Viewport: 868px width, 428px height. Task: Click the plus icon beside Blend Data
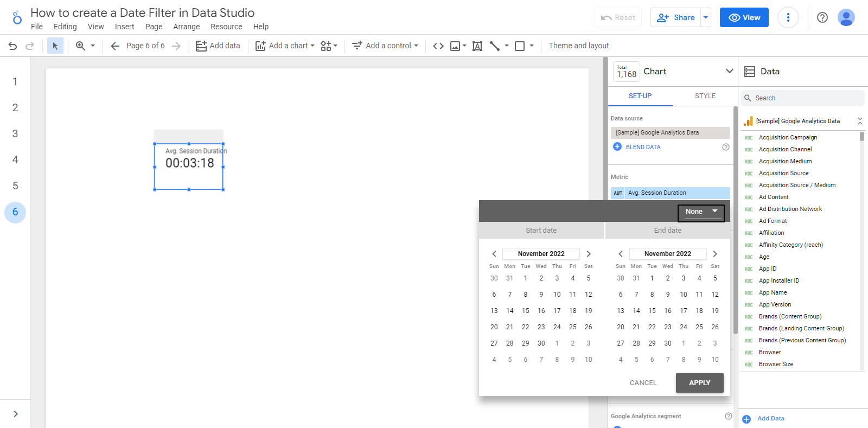(x=617, y=146)
